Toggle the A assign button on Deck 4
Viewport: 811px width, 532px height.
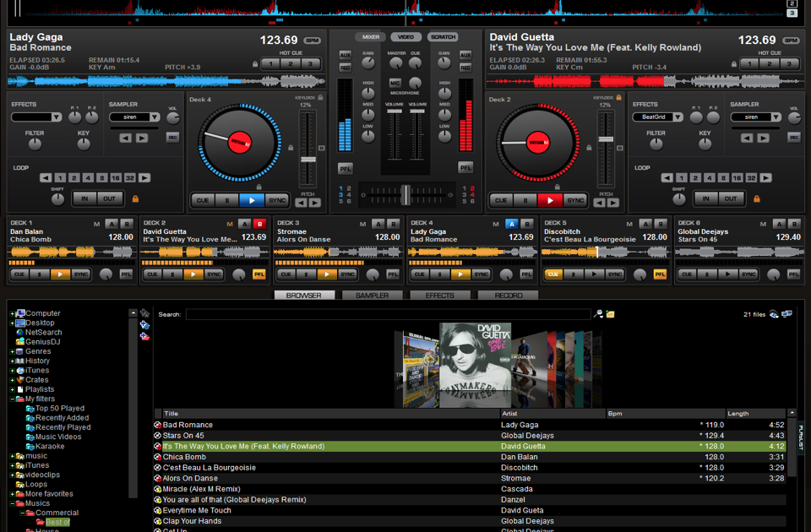tap(511, 225)
